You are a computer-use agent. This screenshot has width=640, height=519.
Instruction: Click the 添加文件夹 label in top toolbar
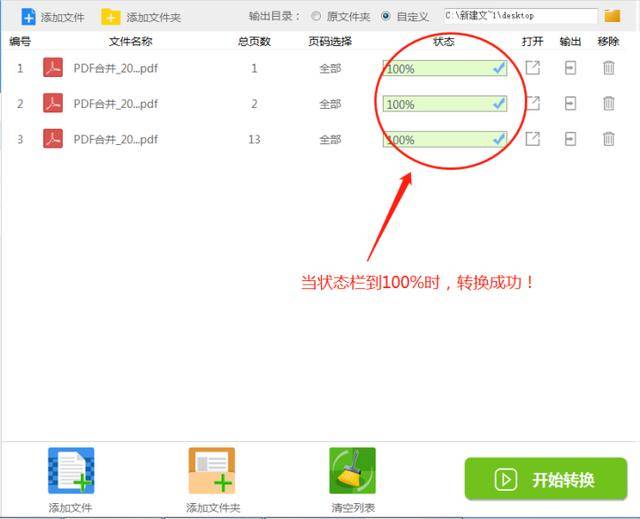coord(153,17)
